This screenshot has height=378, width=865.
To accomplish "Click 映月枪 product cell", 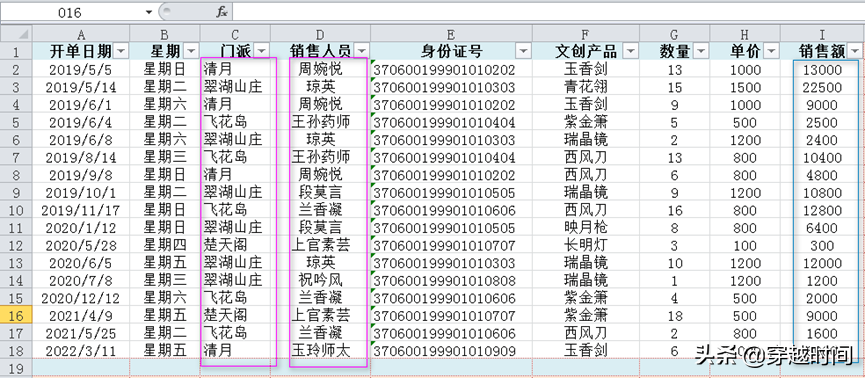I will point(586,228).
